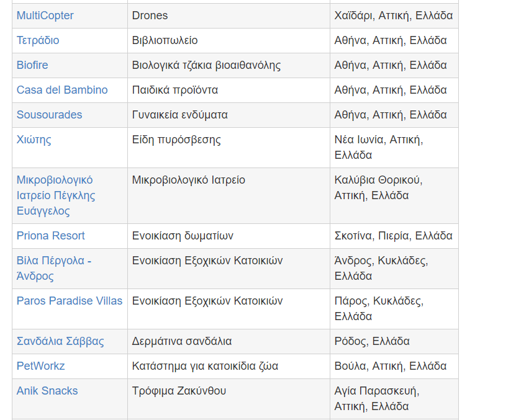Open the Paros Paradise Villas link
516x420 pixels.
pos(70,301)
